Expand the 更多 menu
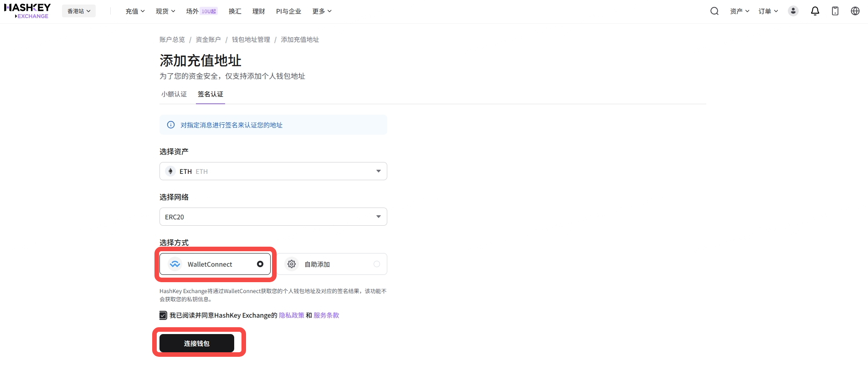Image resolution: width=868 pixels, height=370 pixels. 322,11
